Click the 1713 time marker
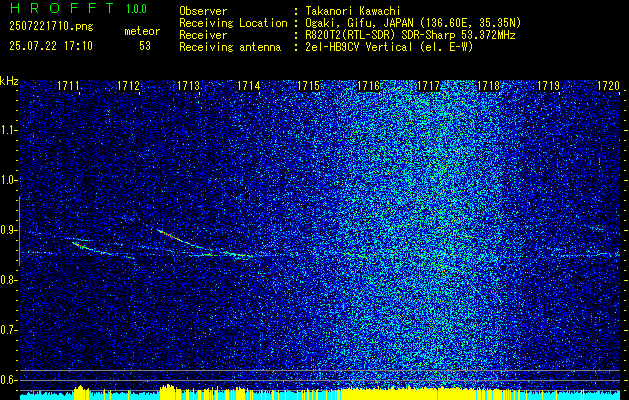 [189, 85]
